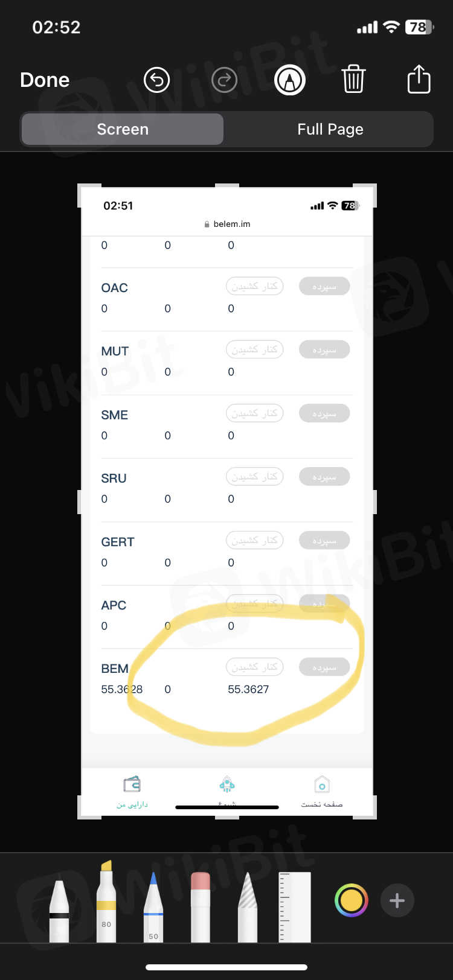This screenshot has width=453, height=980.
Task: Select the blue pencil tool
Action: (x=153, y=907)
